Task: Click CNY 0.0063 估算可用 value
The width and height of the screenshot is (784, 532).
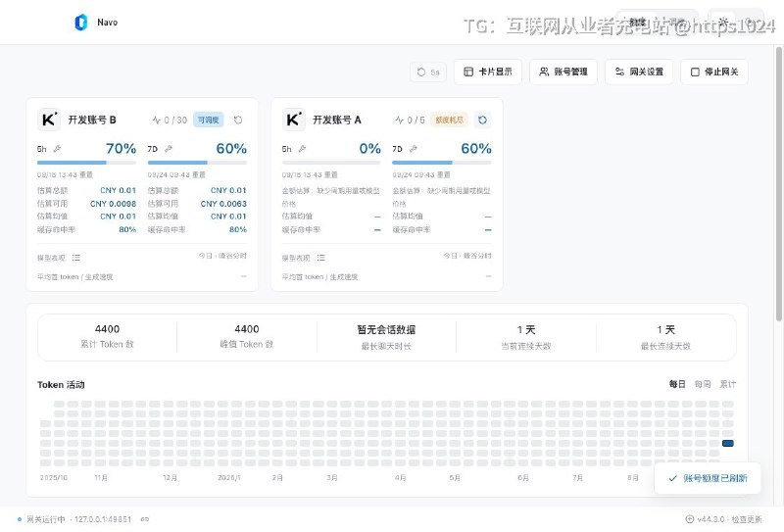Action: (223, 204)
